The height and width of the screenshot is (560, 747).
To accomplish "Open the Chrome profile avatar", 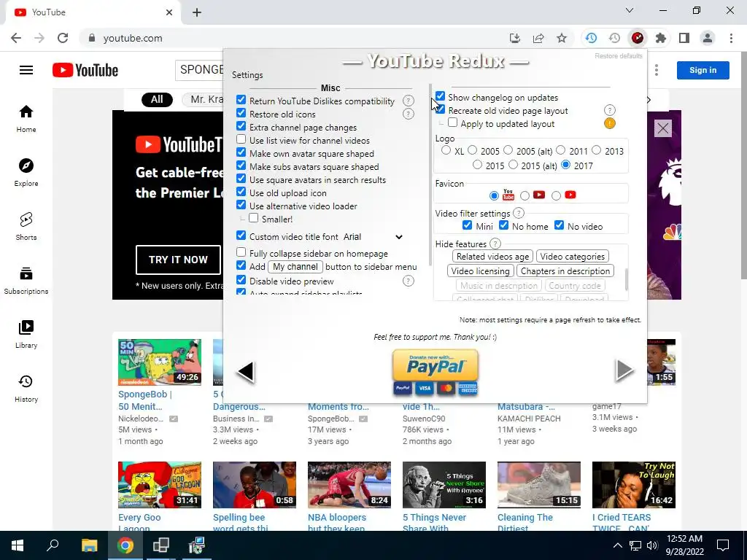I will [x=708, y=38].
